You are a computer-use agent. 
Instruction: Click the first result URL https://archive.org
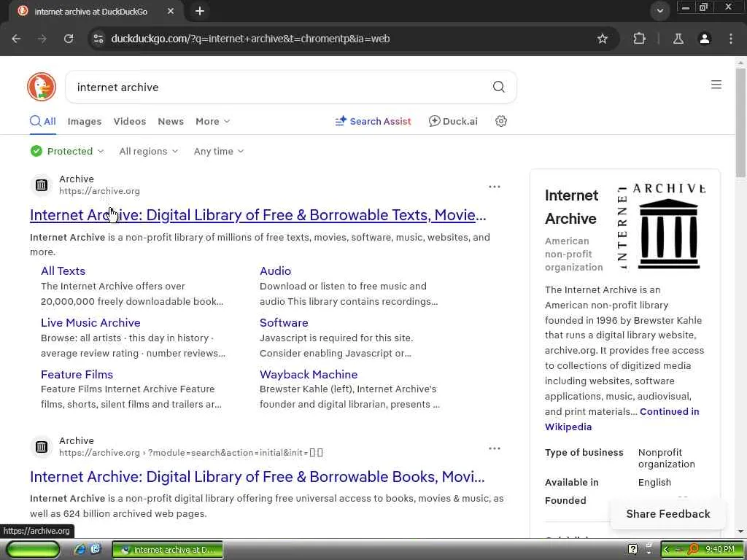(x=99, y=191)
